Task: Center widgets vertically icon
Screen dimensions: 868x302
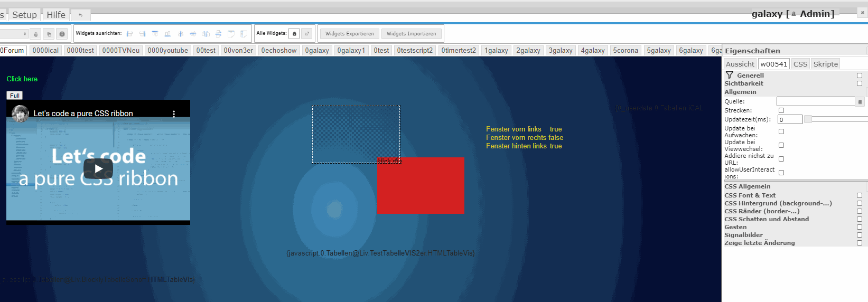Action: (180, 34)
